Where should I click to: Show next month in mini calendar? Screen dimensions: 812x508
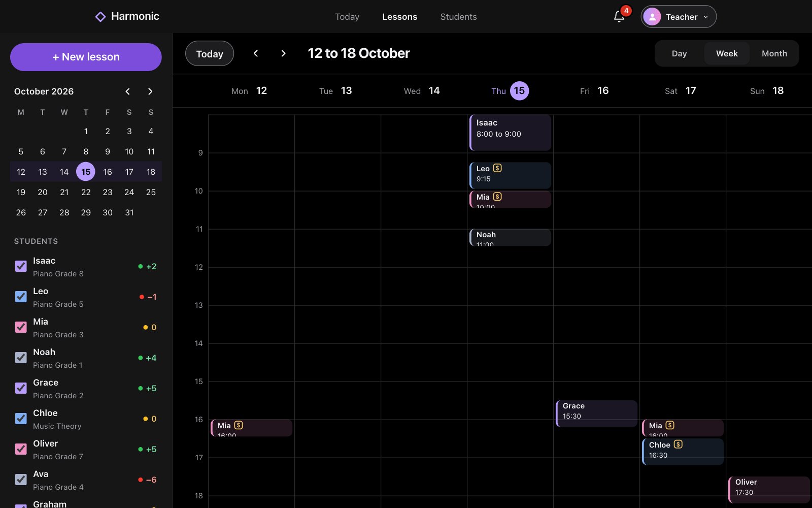point(150,91)
